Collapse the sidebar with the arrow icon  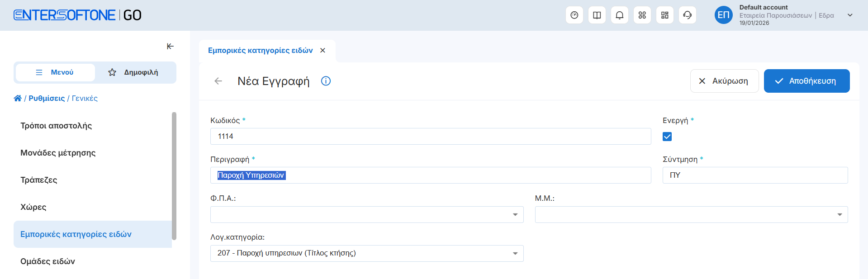click(x=170, y=46)
